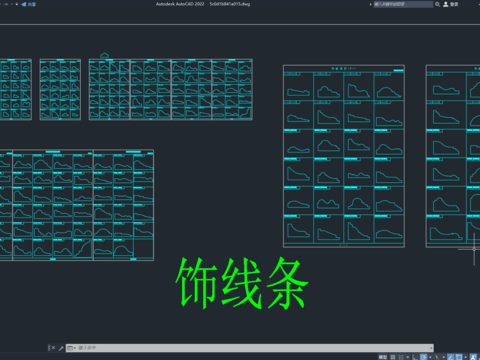Image resolution: width=480 pixels, height=360 pixels.
Task: Toggle snap mode in status bar
Action: pyautogui.click(x=401, y=357)
